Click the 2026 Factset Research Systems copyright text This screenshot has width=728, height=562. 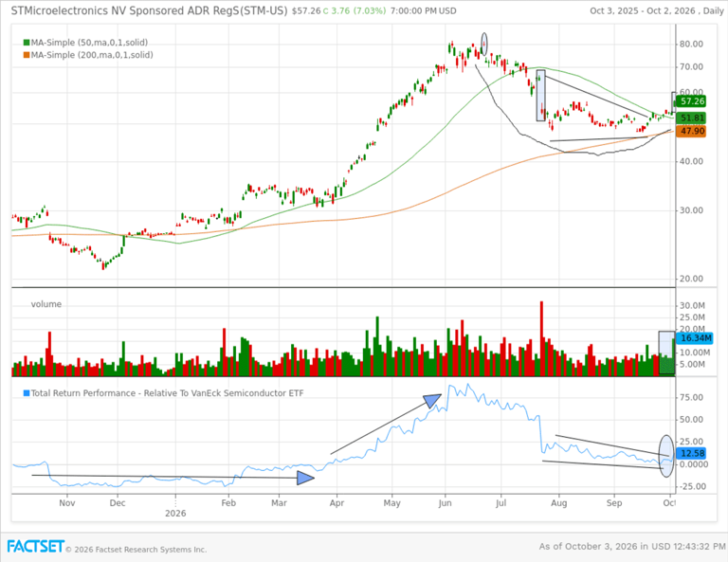coord(136,550)
